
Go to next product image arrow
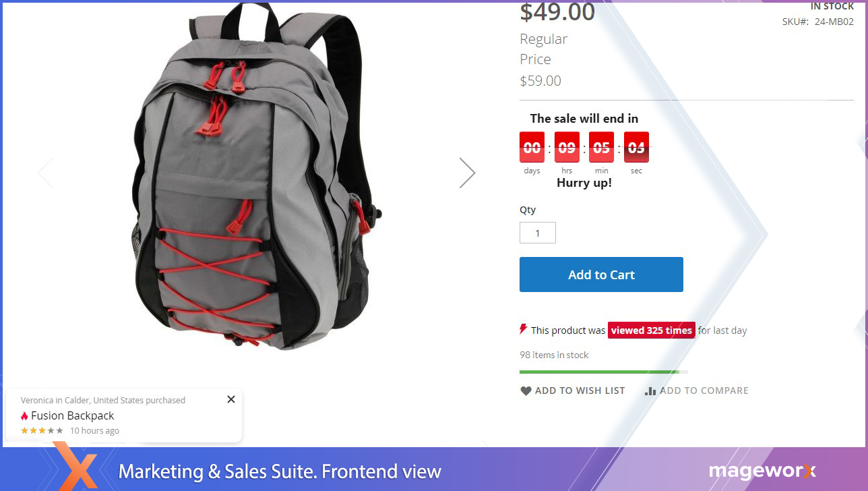[x=467, y=173]
